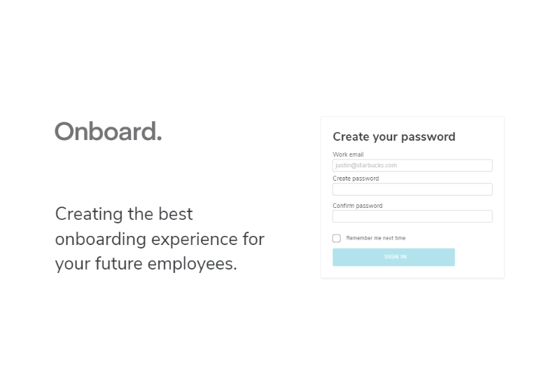This screenshot has height=392, width=560.
Task: Click the period at the end of Onboard logo
Action: coord(159,139)
